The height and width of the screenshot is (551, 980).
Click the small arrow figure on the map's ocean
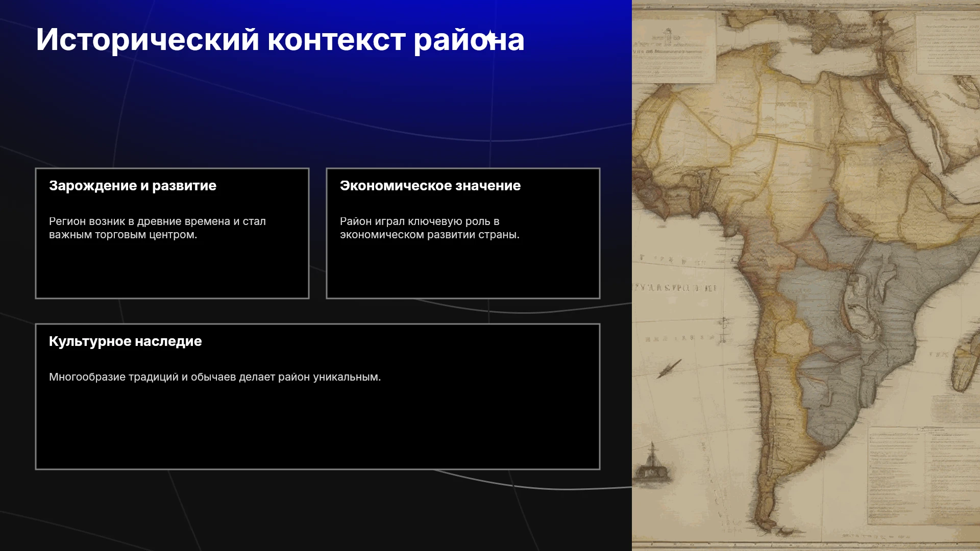(x=669, y=368)
